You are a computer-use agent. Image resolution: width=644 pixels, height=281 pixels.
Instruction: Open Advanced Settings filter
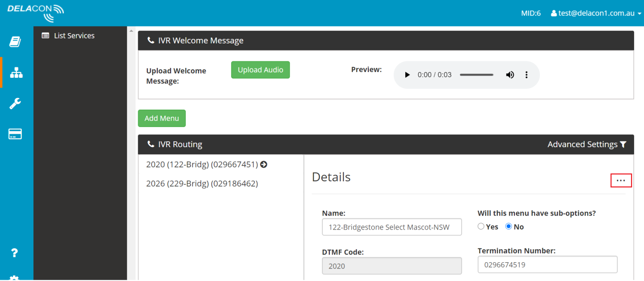point(587,145)
